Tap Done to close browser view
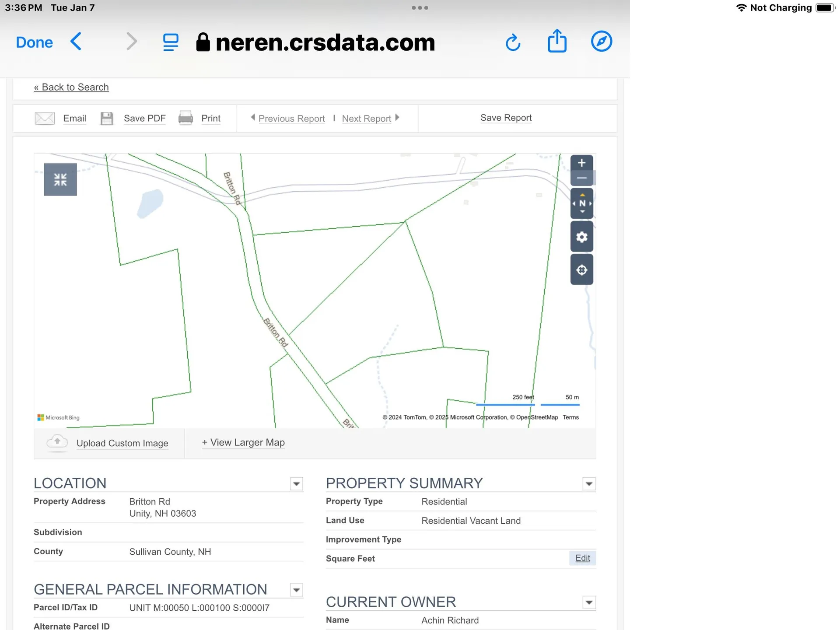The height and width of the screenshot is (630, 840). [x=34, y=42]
